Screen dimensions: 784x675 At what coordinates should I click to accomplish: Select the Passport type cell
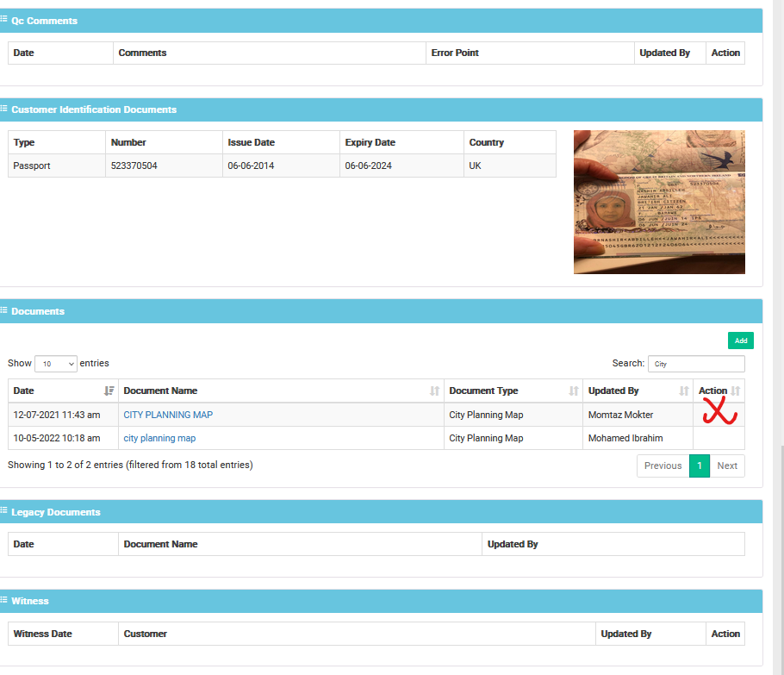coord(57,166)
